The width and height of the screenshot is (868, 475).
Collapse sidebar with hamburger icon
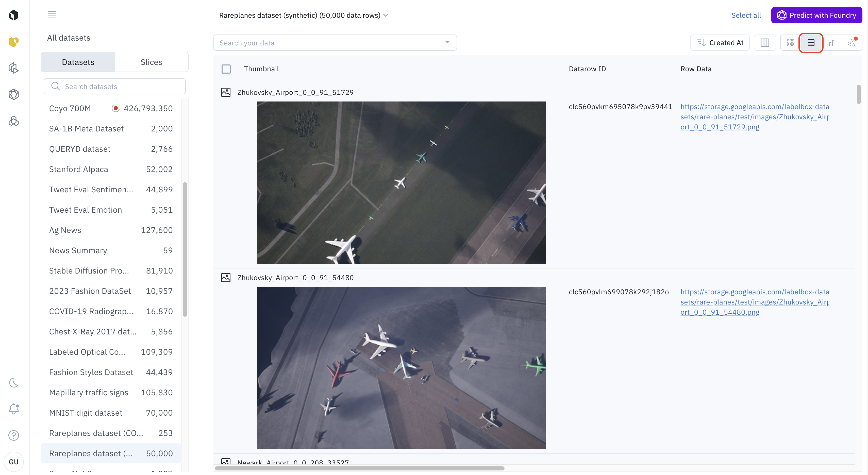click(x=52, y=14)
